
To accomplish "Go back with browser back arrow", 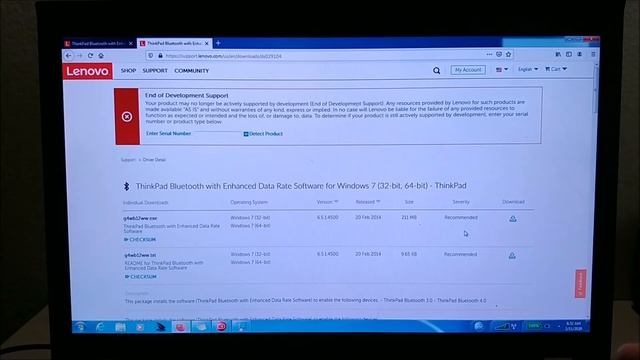I will click(x=69, y=56).
